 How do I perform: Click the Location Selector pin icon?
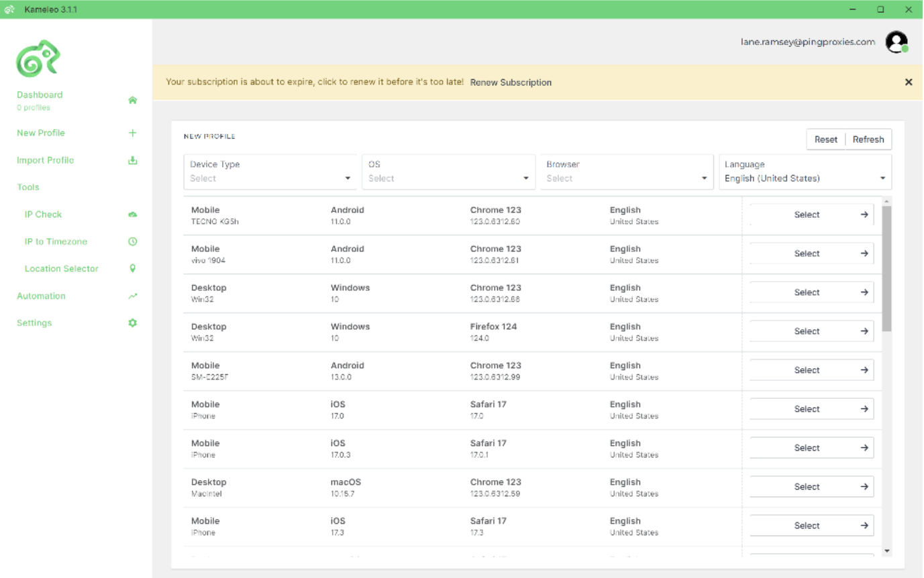[133, 268]
